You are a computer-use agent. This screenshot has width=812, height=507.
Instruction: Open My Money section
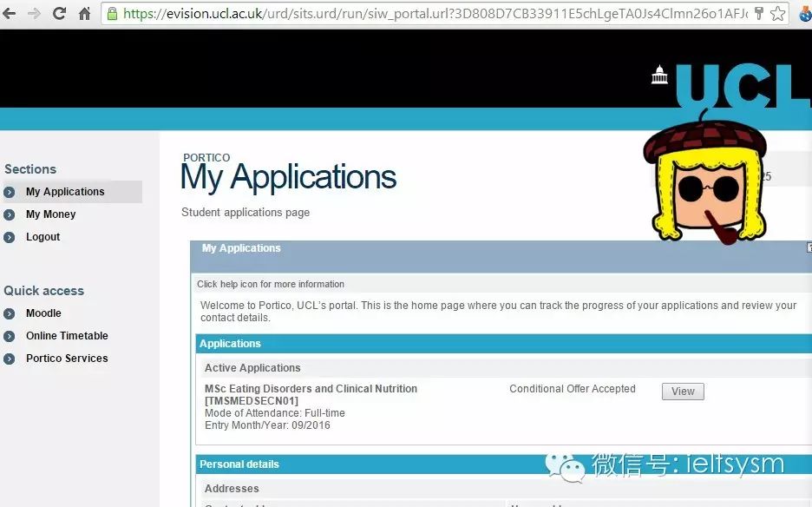click(50, 214)
